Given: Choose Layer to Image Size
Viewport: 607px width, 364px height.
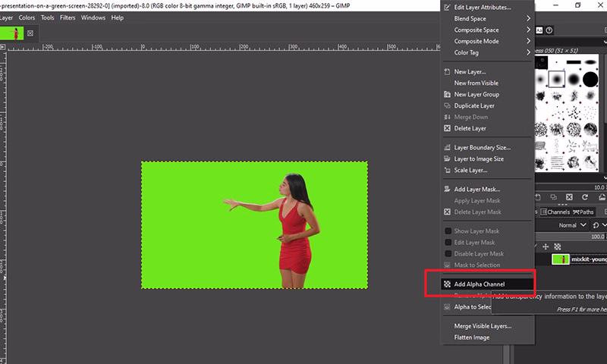Looking at the screenshot, I should coord(487,158).
